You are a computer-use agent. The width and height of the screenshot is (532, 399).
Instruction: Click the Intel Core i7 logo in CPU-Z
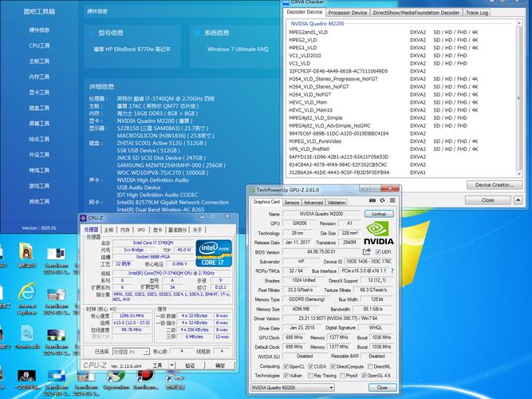tap(214, 253)
